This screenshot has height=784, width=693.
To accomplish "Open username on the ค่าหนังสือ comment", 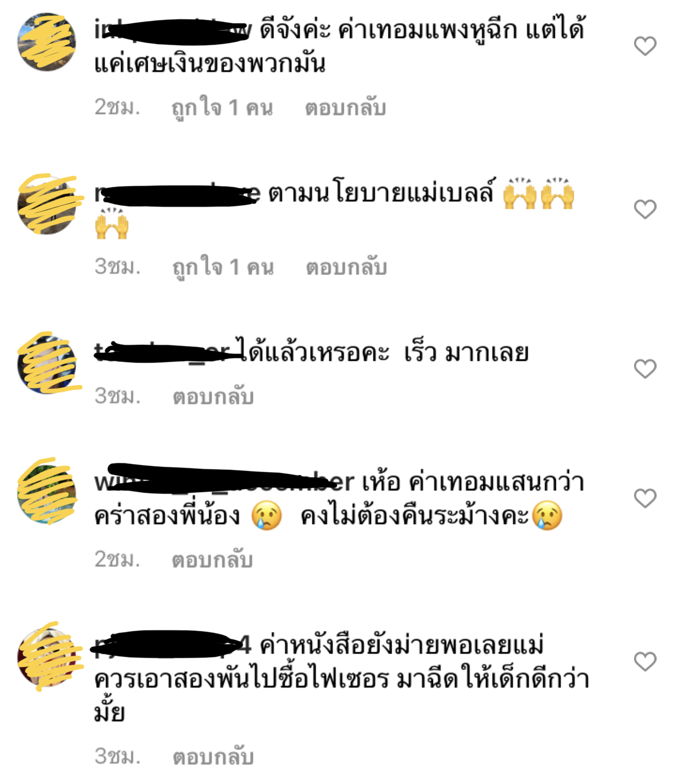I will coord(173,645).
